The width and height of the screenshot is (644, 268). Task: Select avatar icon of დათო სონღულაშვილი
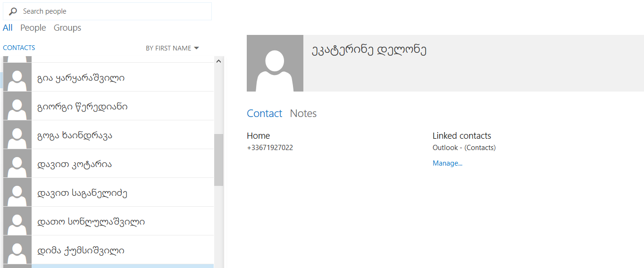[17, 221]
